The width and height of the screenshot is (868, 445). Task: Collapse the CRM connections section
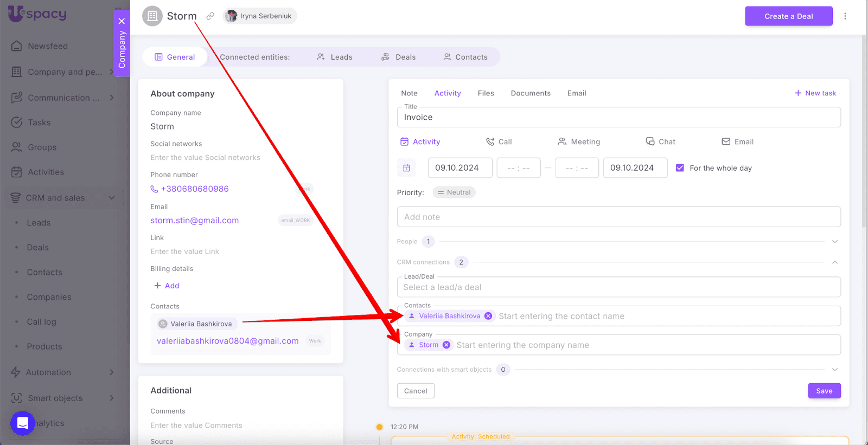point(835,262)
